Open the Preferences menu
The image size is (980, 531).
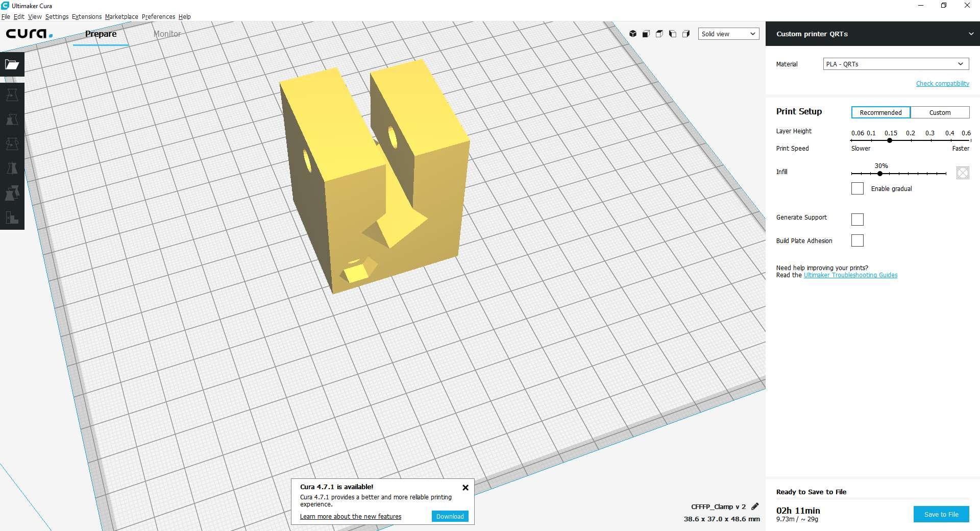[x=158, y=16]
